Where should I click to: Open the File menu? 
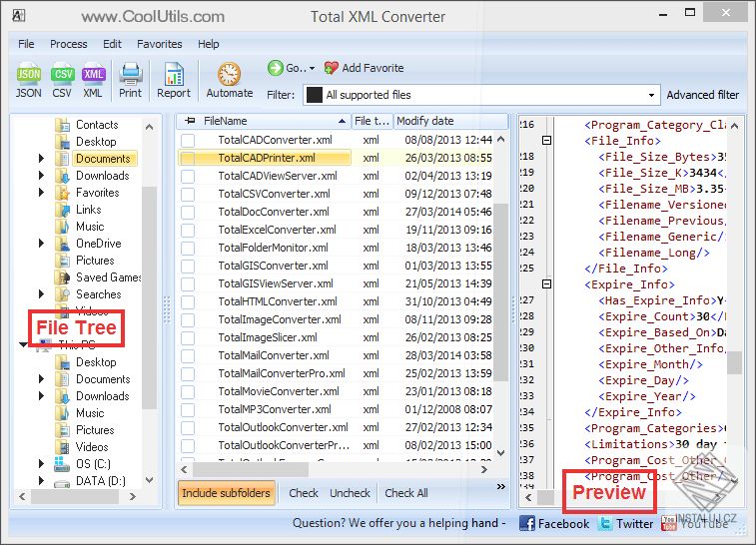click(x=26, y=44)
